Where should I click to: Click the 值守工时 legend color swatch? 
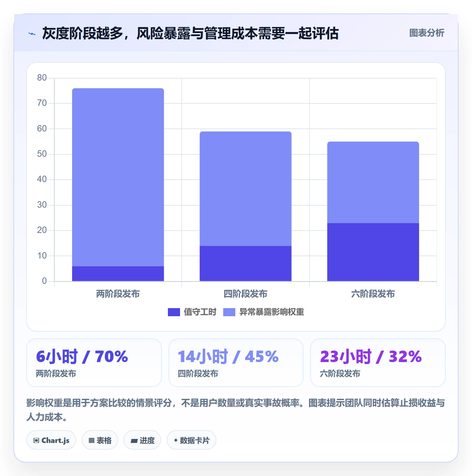[x=174, y=312]
